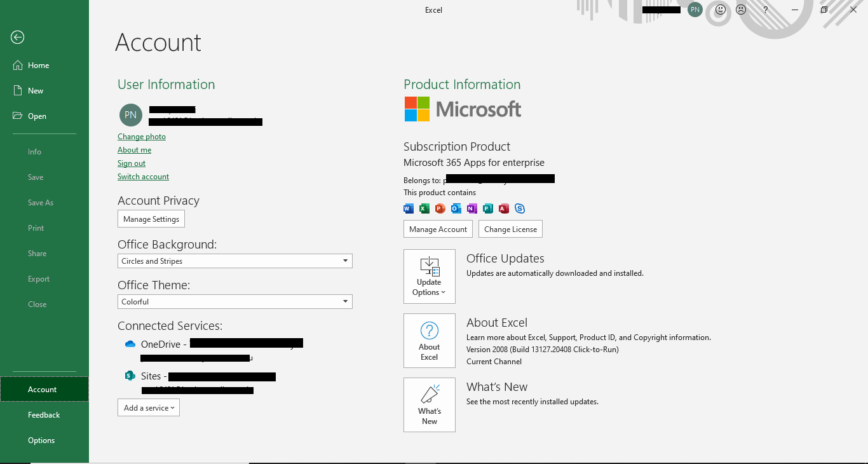
Task: Choose Save in the sidebar
Action: pyautogui.click(x=44, y=177)
